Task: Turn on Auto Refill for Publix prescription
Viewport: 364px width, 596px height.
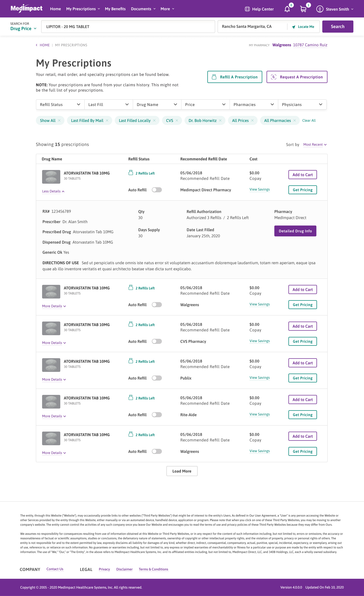Action: point(157,378)
